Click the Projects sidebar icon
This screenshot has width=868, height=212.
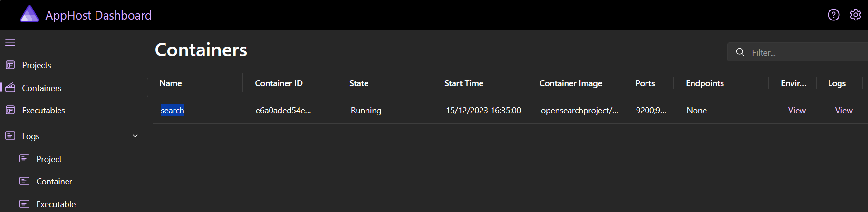(10, 65)
